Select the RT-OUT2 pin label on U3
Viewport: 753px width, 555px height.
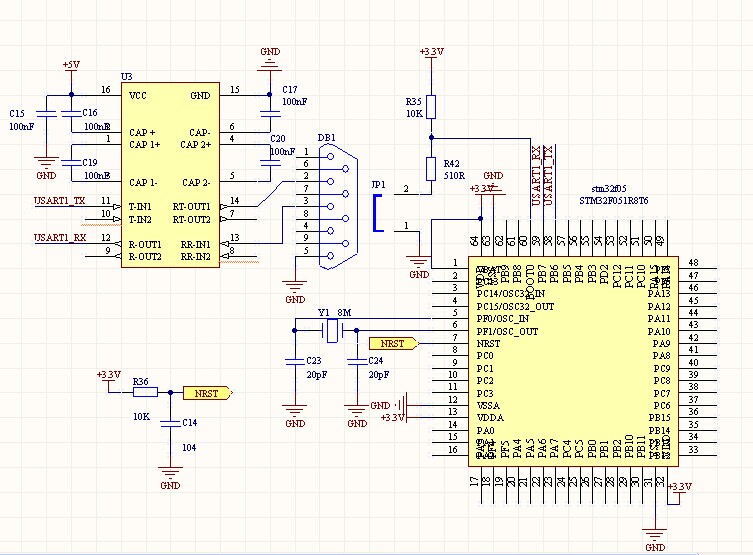192,219
